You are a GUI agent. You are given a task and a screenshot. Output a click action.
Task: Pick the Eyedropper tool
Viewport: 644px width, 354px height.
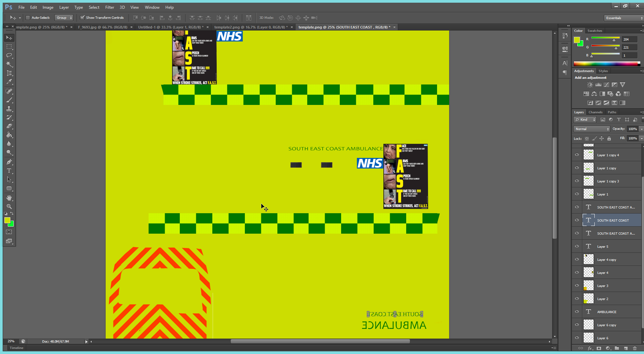9,82
